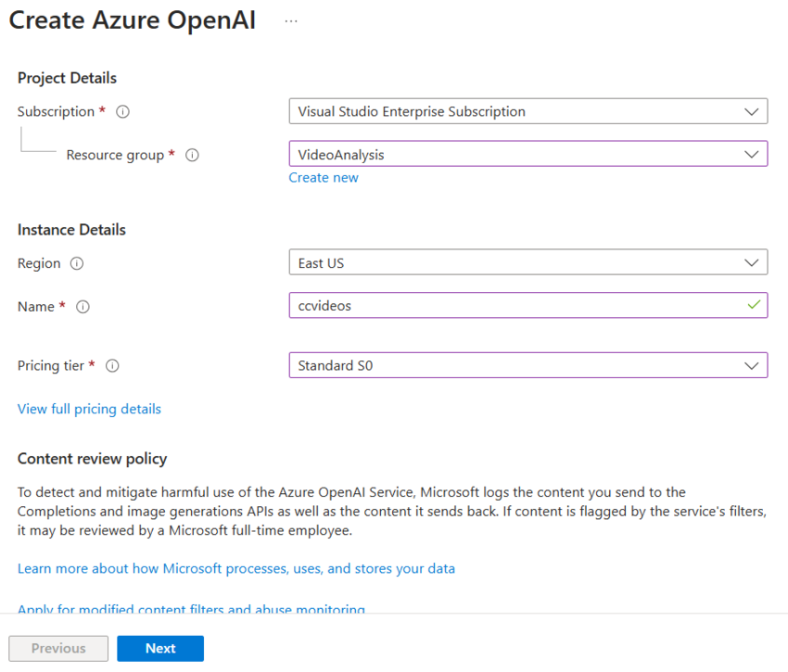Click the Pricing tier info icon
Screen dimensions: 788x672
click(112, 365)
